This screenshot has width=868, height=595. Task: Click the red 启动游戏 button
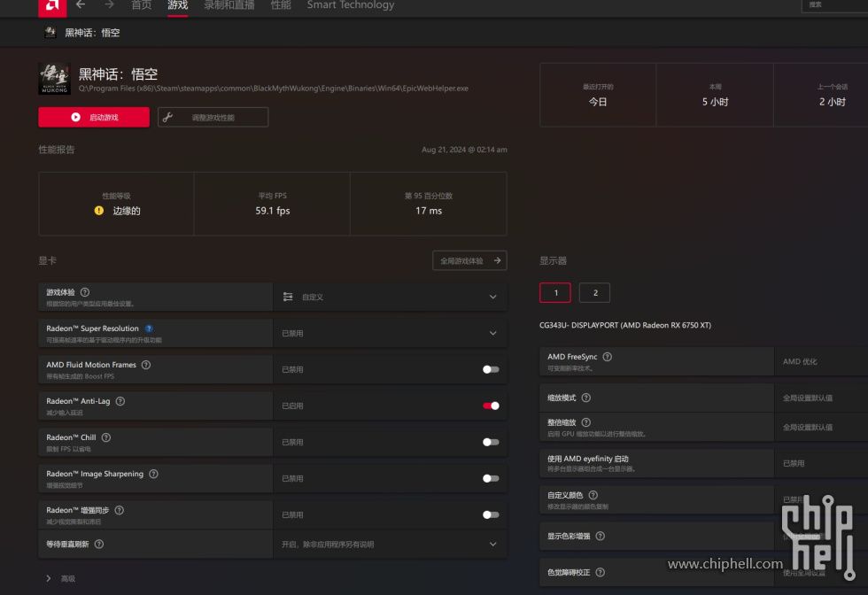94,118
